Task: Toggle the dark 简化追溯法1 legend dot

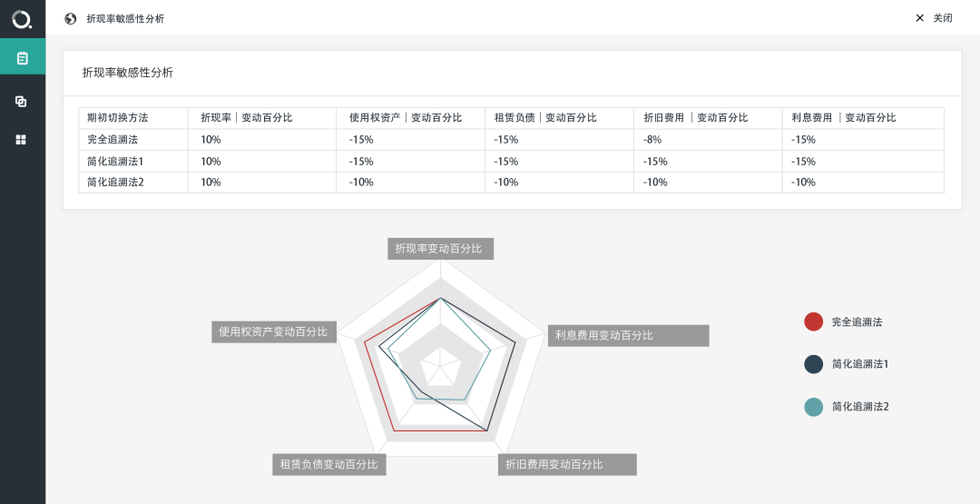Action: (813, 364)
